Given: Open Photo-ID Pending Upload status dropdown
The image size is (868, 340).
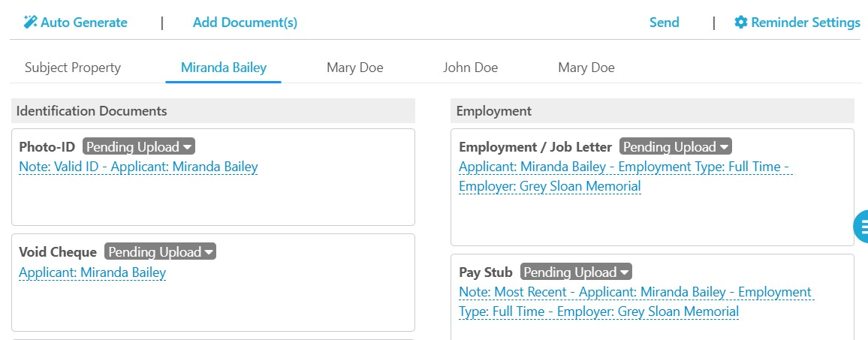Looking at the screenshot, I should coord(139,147).
